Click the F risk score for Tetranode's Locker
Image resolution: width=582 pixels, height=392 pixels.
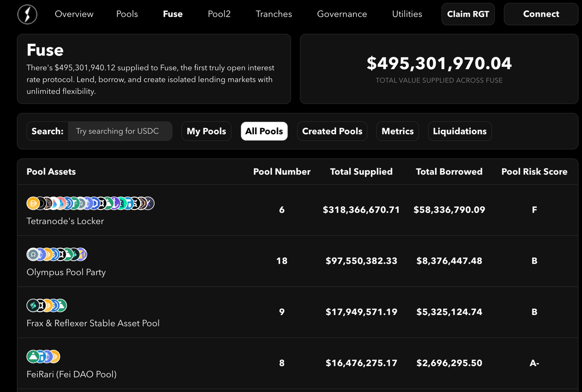pyautogui.click(x=534, y=210)
